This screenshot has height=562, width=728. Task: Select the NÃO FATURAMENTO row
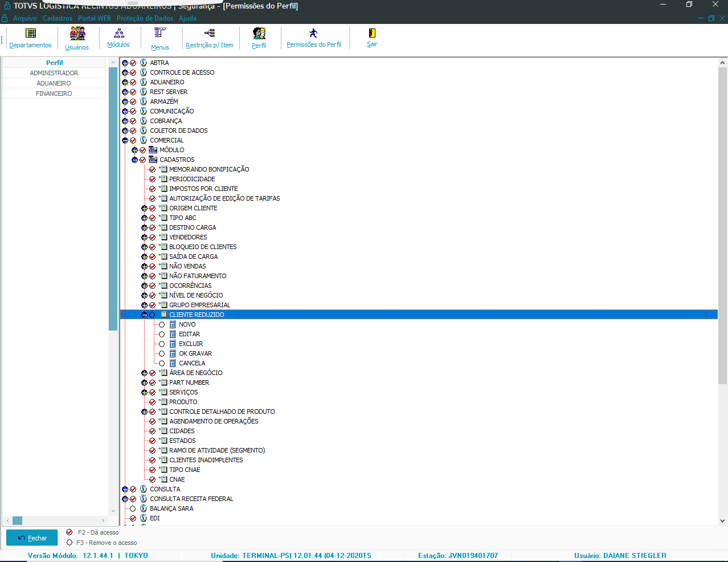(x=198, y=276)
